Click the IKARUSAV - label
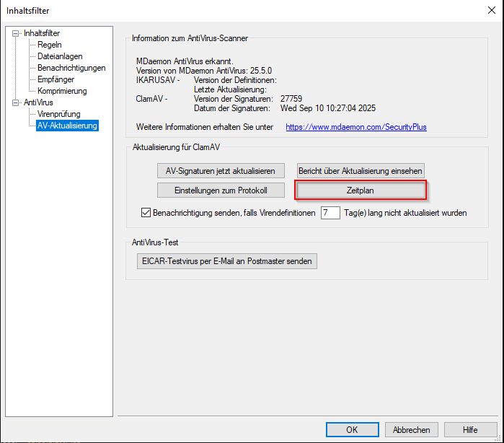This screenshot has width=504, height=443. (x=158, y=80)
